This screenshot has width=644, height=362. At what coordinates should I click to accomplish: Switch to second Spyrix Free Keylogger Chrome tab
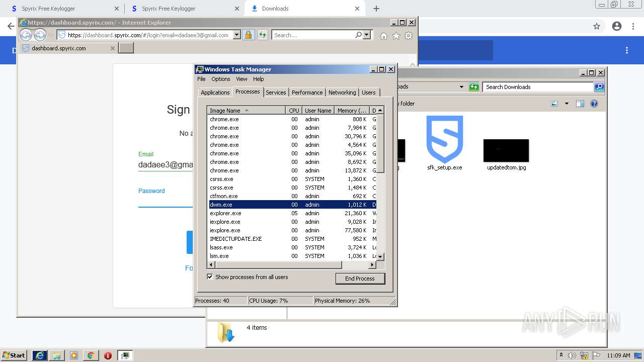pyautogui.click(x=184, y=9)
